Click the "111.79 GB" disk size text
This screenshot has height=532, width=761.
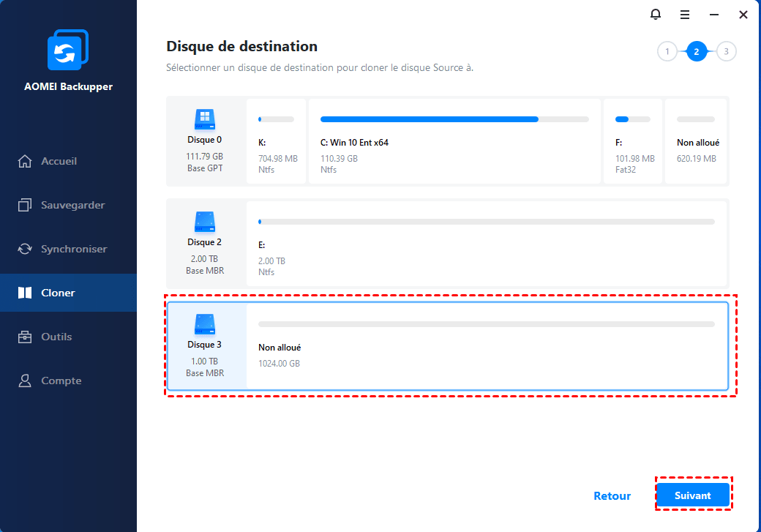[205, 157]
